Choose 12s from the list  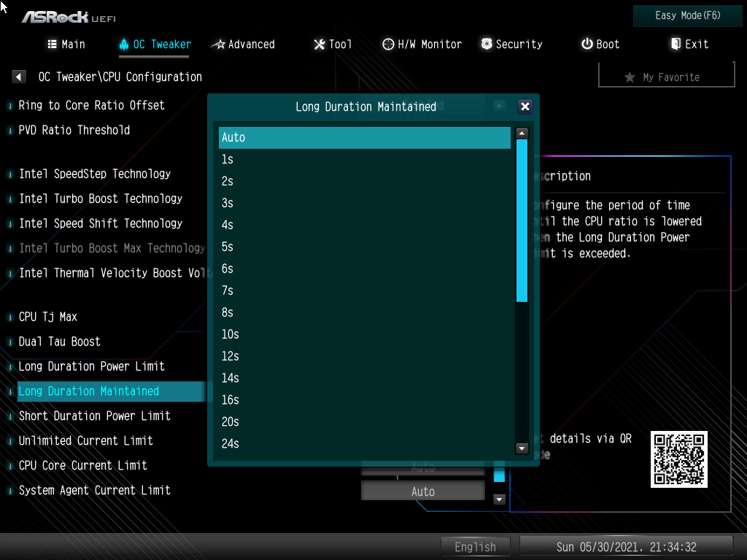coord(365,356)
